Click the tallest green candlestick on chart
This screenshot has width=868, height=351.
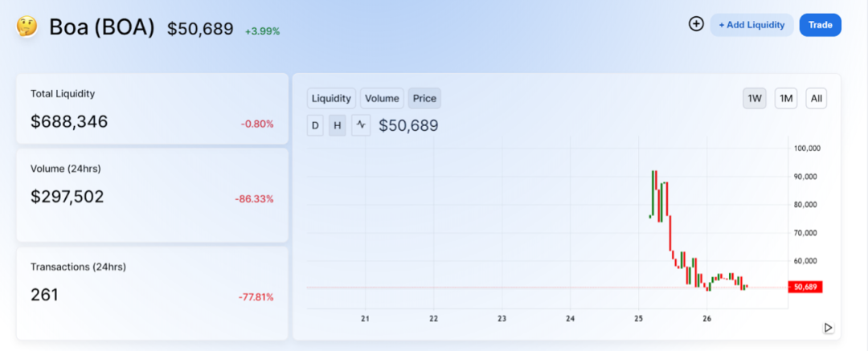pos(653,193)
